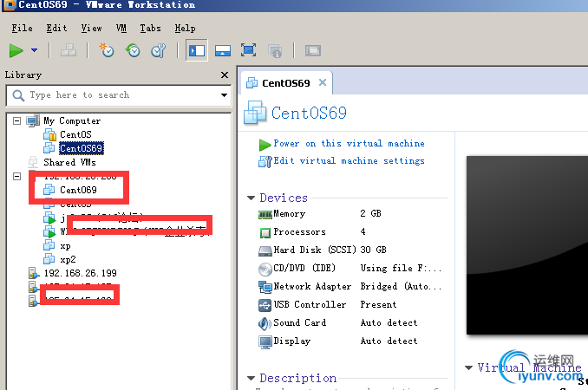The height and width of the screenshot is (390, 588).
Task: Collapse the Devices section
Action: 251,198
